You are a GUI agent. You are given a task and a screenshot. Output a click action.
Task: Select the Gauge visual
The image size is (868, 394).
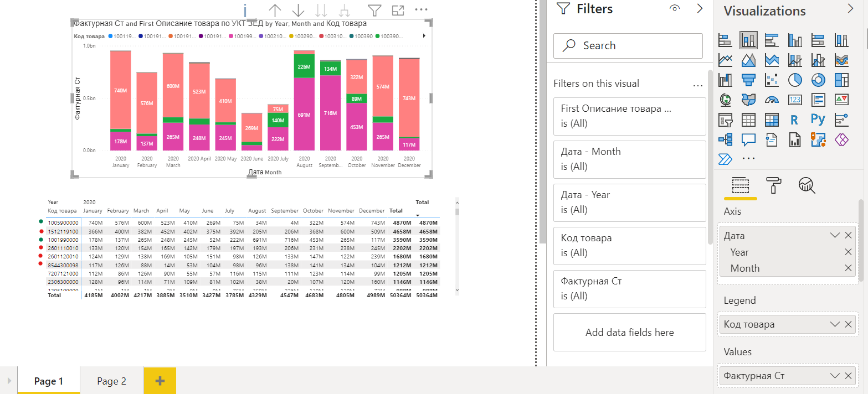(x=772, y=100)
